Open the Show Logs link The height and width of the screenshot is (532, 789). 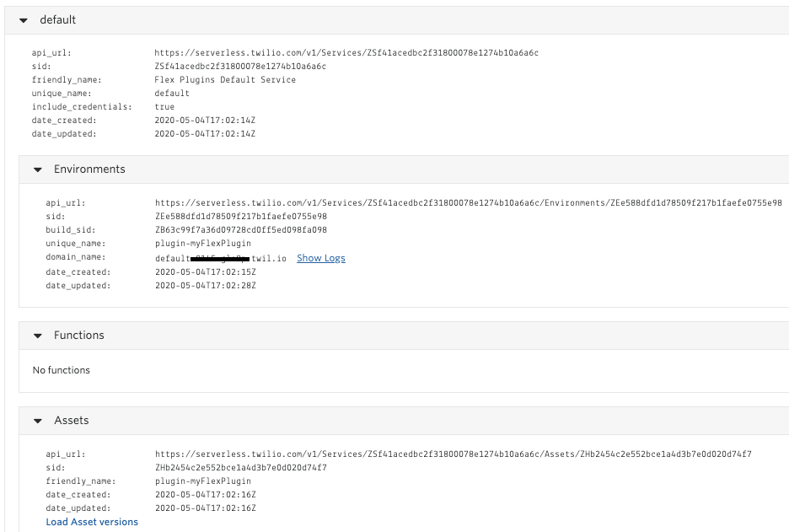[x=321, y=258]
